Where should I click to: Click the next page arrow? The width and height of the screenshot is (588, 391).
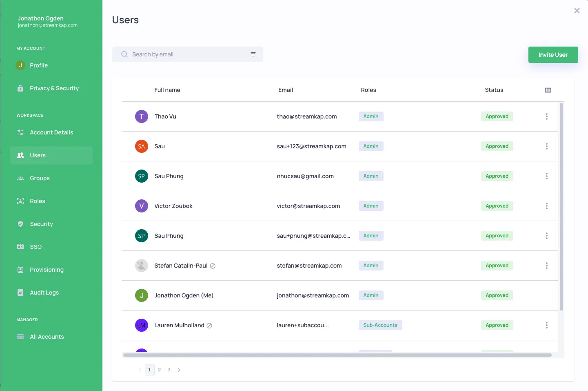coord(179,370)
